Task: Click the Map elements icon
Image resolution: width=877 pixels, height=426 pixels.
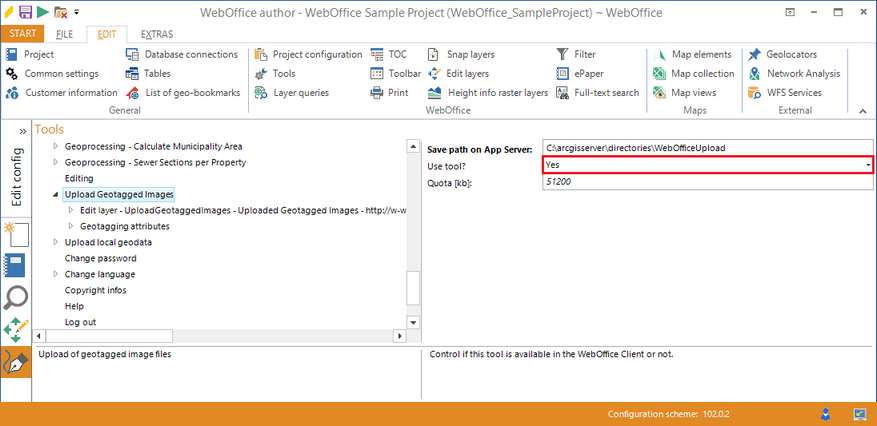Action: tap(660, 54)
